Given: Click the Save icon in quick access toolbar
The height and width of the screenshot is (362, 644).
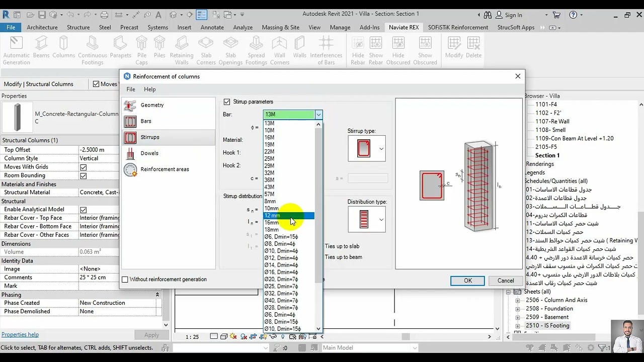Looking at the screenshot, I should pos(42,15).
